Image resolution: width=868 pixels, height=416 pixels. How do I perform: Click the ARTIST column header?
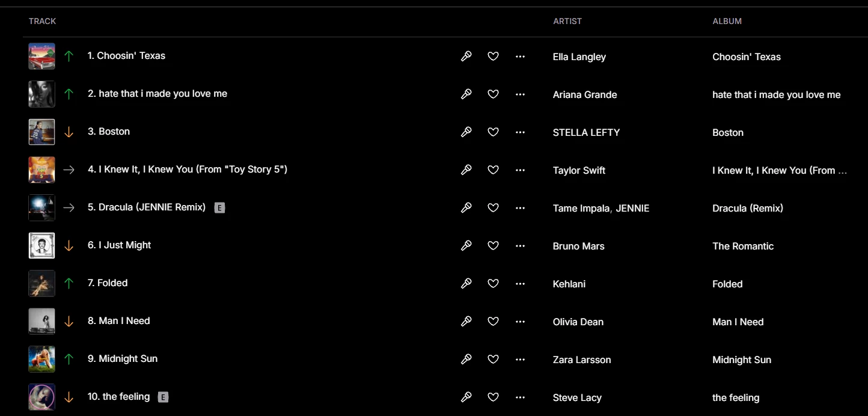(x=567, y=21)
